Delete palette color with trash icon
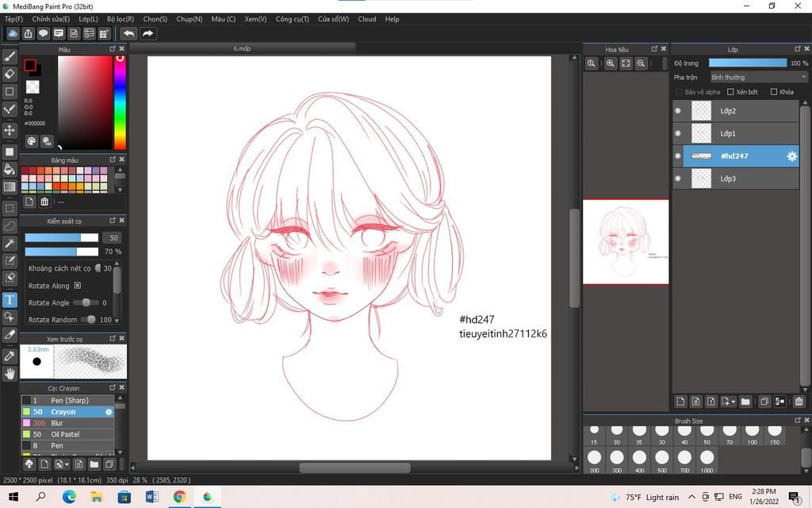The height and width of the screenshot is (508, 812). tap(44, 202)
